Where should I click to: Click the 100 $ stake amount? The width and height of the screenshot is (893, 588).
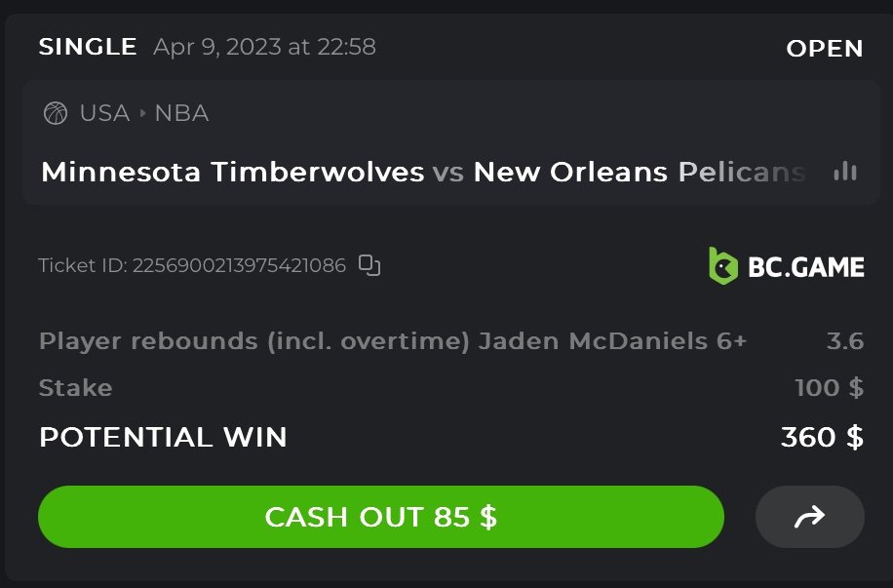[829, 388]
